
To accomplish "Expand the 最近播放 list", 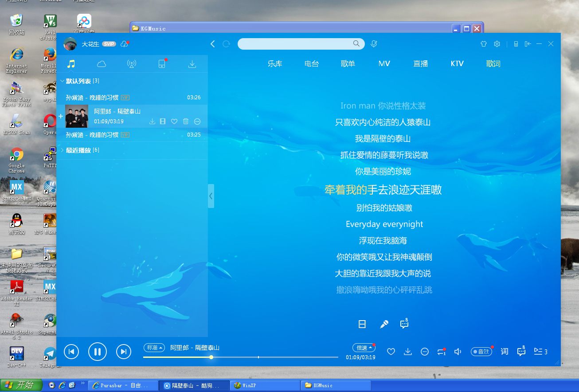I will (x=62, y=150).
